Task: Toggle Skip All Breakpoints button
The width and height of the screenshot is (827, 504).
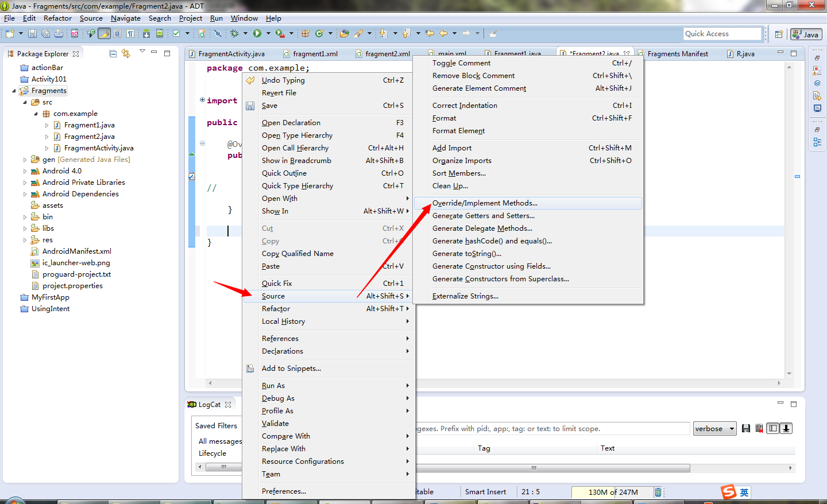Action: point(218,34)
